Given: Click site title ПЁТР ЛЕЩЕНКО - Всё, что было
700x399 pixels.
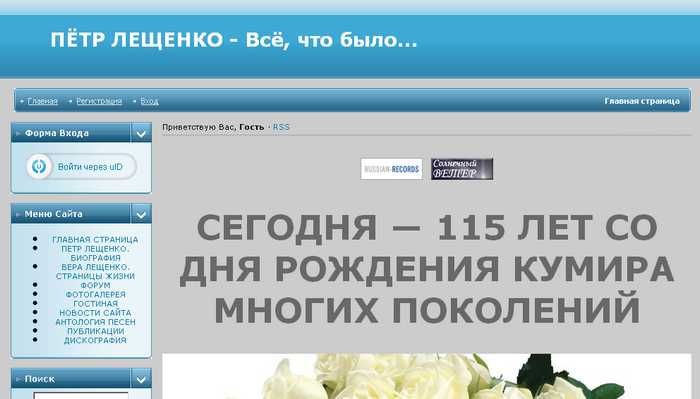Looking at the screenshot, I should click(x=234, y=40).
